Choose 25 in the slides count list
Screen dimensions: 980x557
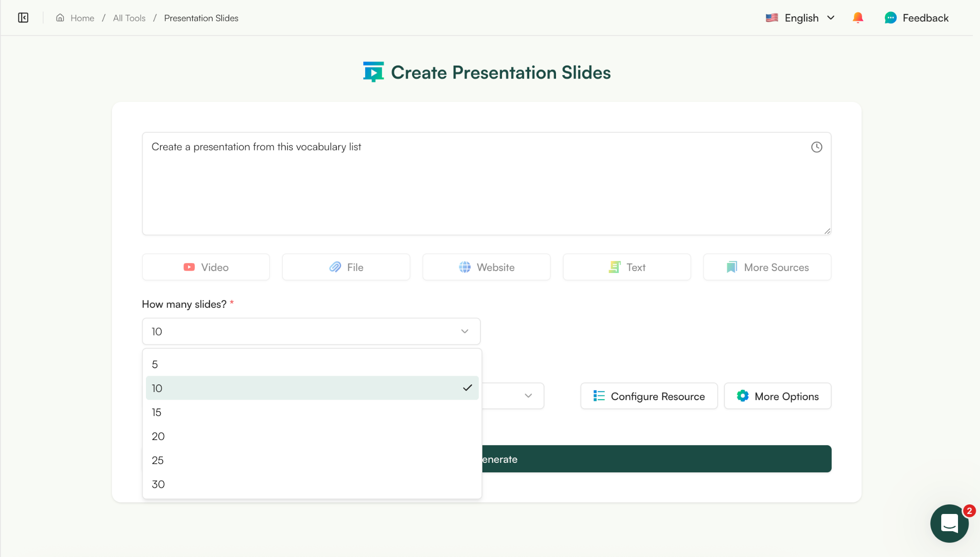311,460
